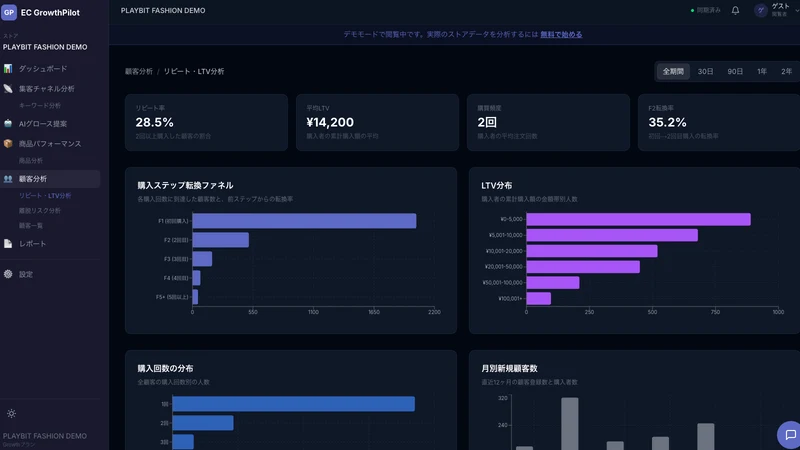
Task: Click the 購入ステップ転換ファネル chart title
Action: [185, 185]
